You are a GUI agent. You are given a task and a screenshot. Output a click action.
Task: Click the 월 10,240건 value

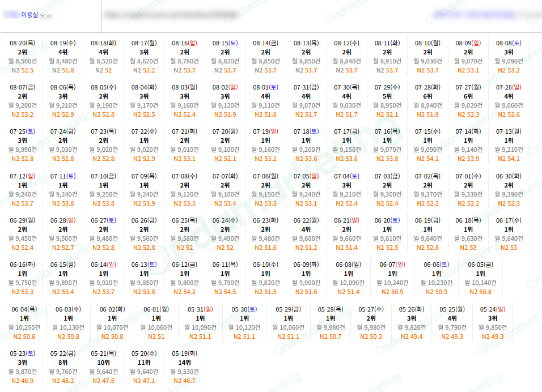pyautogui.click(x=392, y=283)
